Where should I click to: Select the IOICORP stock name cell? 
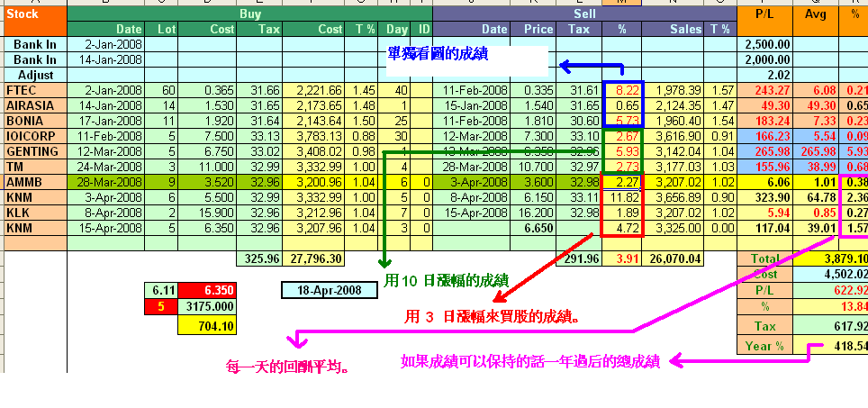(33, 136)
